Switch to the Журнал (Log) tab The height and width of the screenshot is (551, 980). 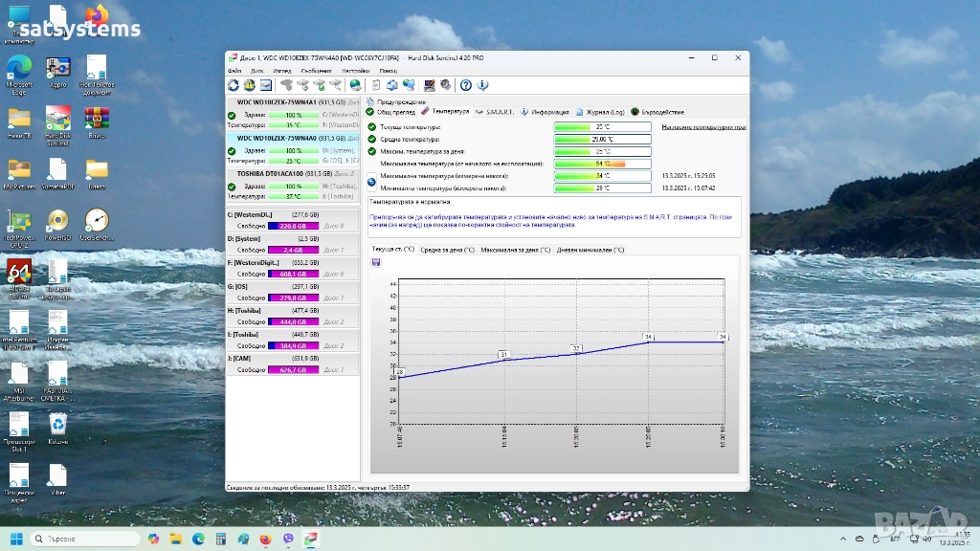[x=603, y=112]
